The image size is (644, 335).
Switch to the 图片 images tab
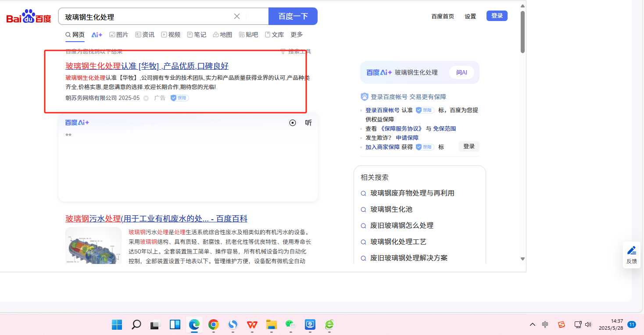click(118, 35)
